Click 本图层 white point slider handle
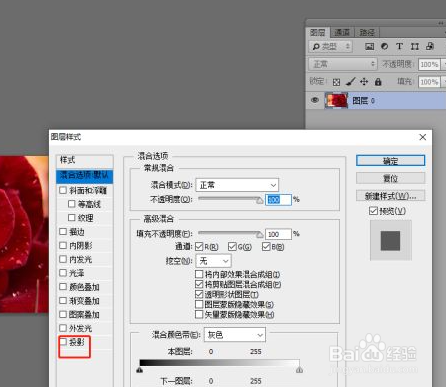 pos(299,370)
